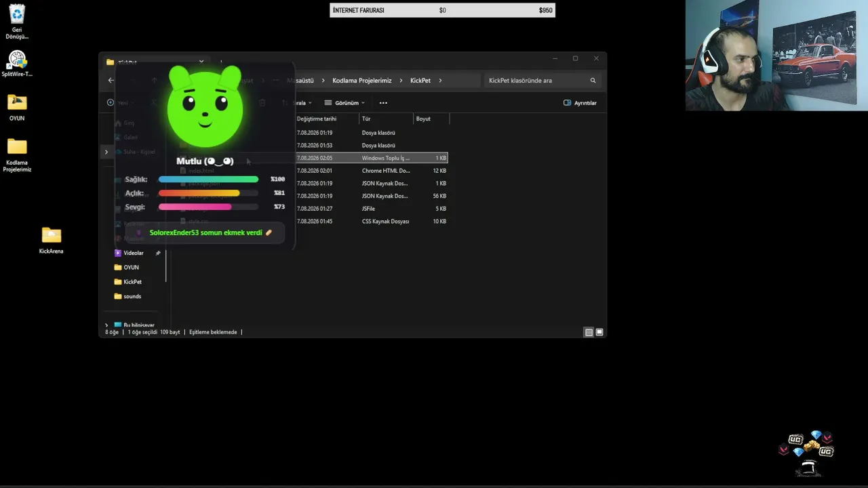Open OYUN in the navigation pane
Image resolution: width=868 pixels, height=488 pixels.
tap(127, 268)
